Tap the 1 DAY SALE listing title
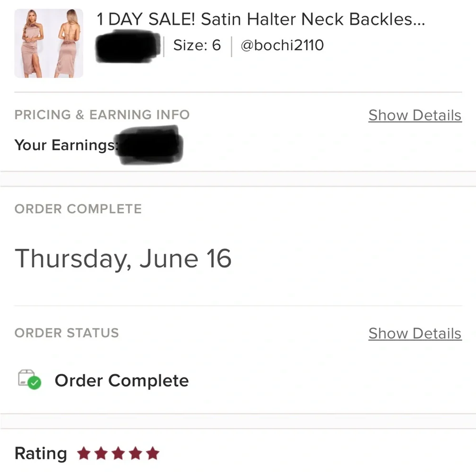476x476 pixels. pos(261,20)
